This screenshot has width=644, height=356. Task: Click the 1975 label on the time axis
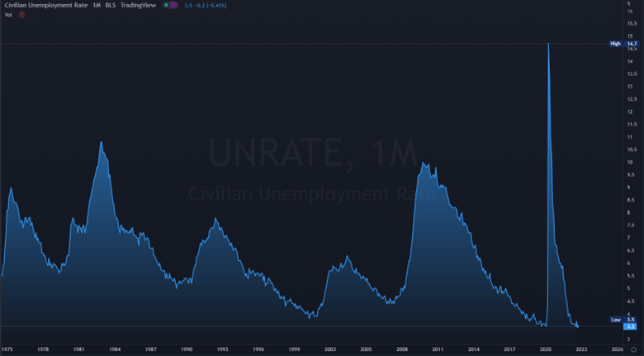(x=7, y=349)
